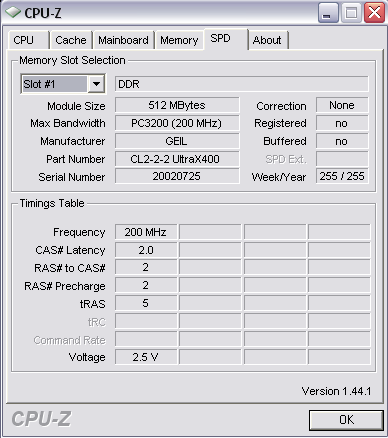Click the CPU-Z title bar icon
Screen dimensions: 388x438
coord(13,13)
